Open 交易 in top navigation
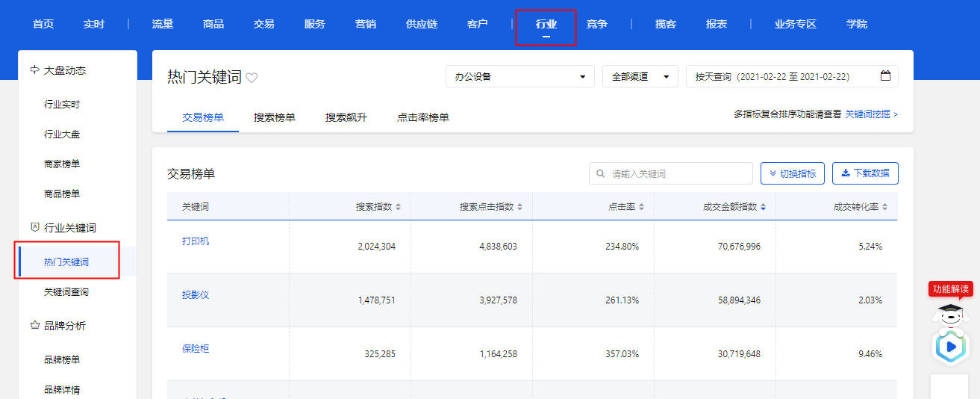 (264, 24)
